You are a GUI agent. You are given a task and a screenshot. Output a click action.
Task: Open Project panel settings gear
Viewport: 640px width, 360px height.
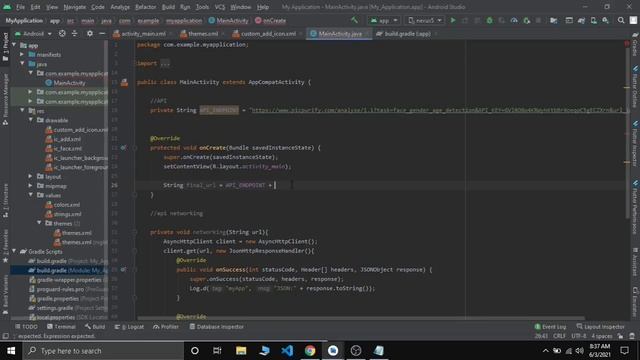pos(89,33)
